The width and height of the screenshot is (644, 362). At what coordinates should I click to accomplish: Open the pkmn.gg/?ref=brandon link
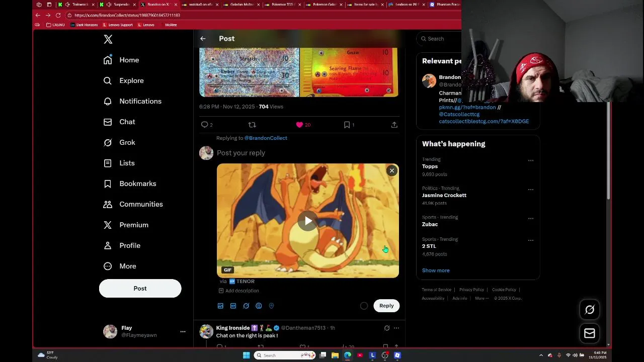click(467, 107)
